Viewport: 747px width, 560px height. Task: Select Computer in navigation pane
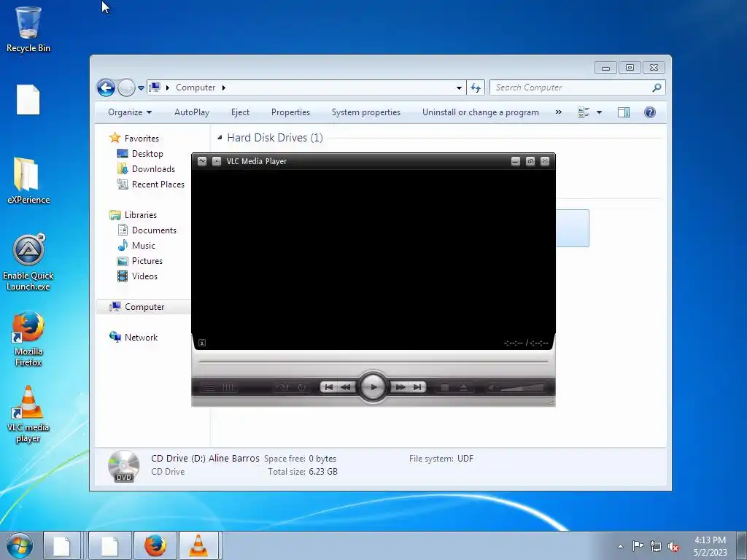tap(136, 307)
